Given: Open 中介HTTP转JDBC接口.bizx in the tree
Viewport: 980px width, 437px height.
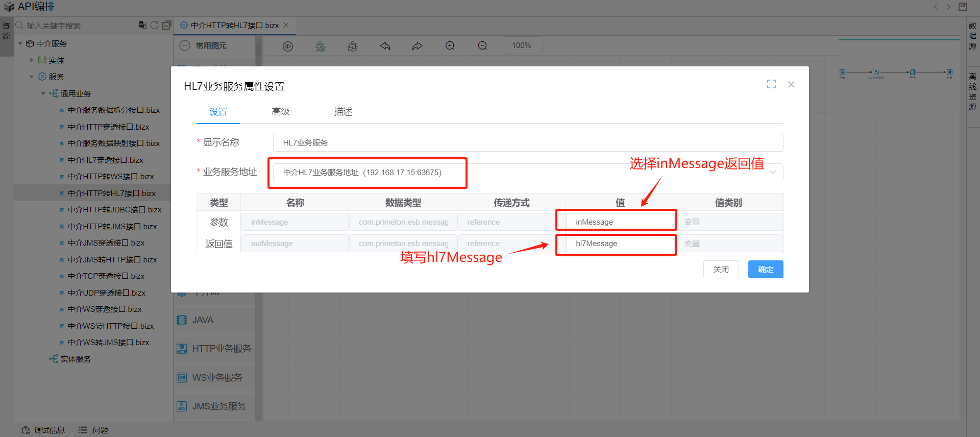Looking at the screenshot, I should pyautogui.click(x=114, y=210).
